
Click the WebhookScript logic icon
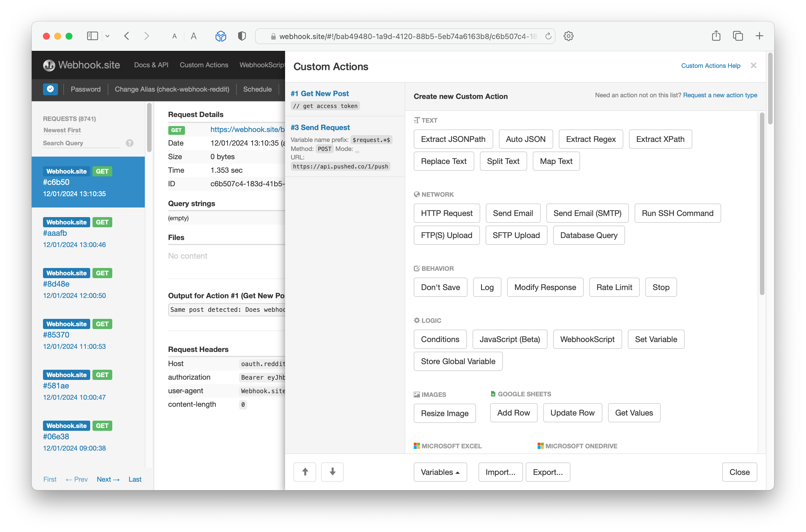587,339
